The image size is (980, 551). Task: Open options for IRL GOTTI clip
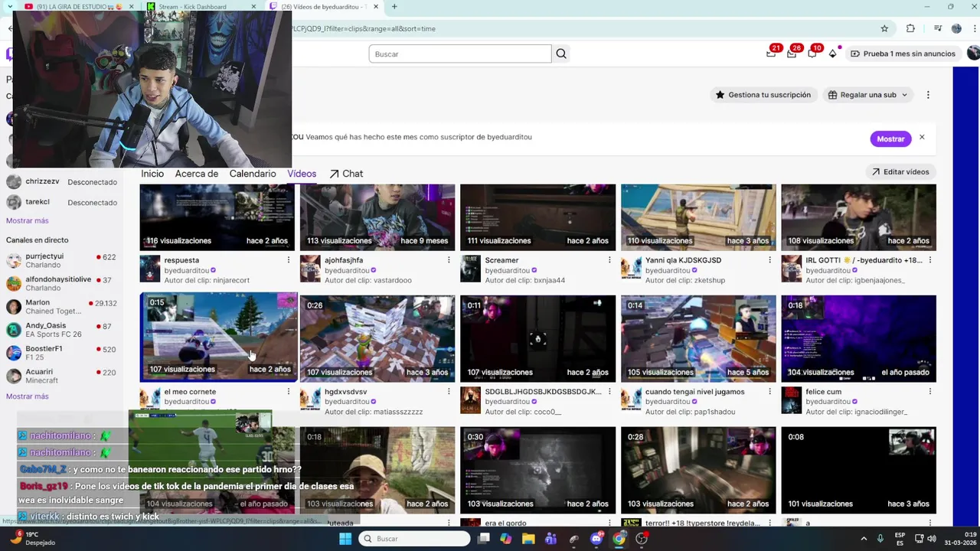pyautogui.click(x=930, y=260)
